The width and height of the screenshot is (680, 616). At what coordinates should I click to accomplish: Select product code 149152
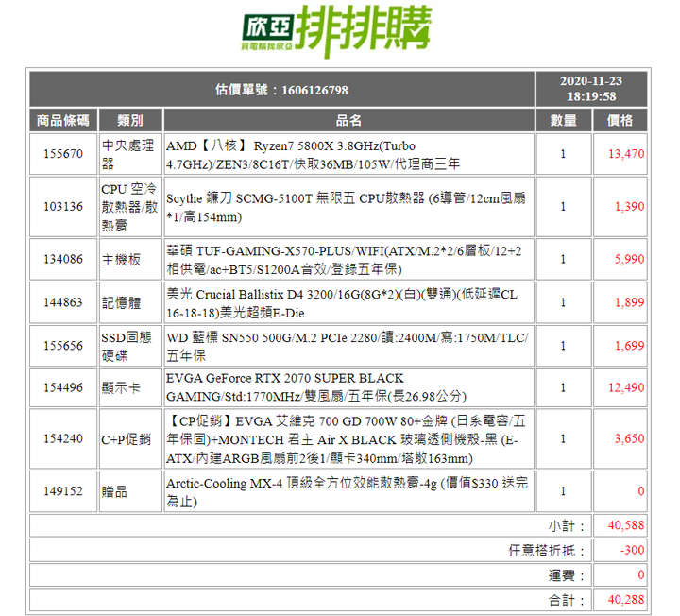click(x=63, y=491)
